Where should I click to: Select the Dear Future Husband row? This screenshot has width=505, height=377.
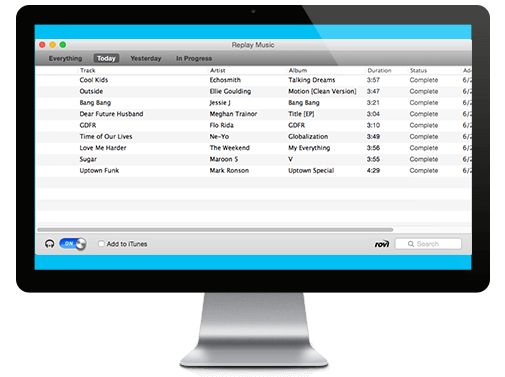pyautogui.click(x=253, y=114)
